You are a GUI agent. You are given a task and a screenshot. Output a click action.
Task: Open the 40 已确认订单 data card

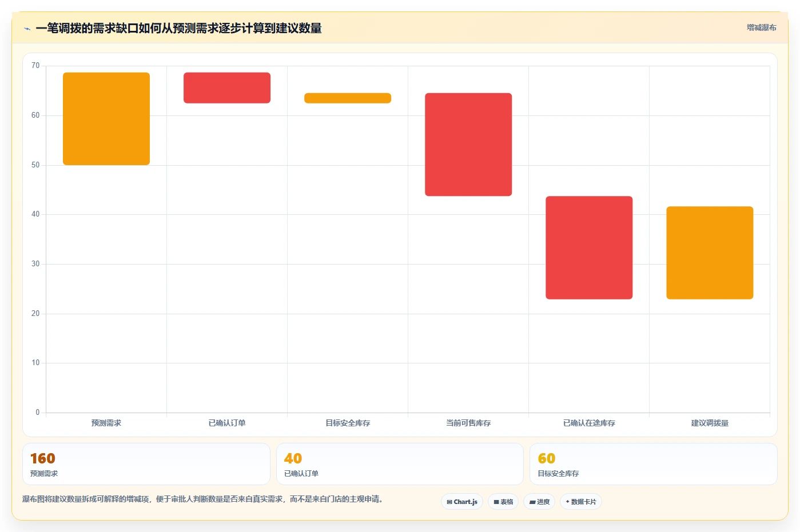pyautogui.click(x=400, y=464)
